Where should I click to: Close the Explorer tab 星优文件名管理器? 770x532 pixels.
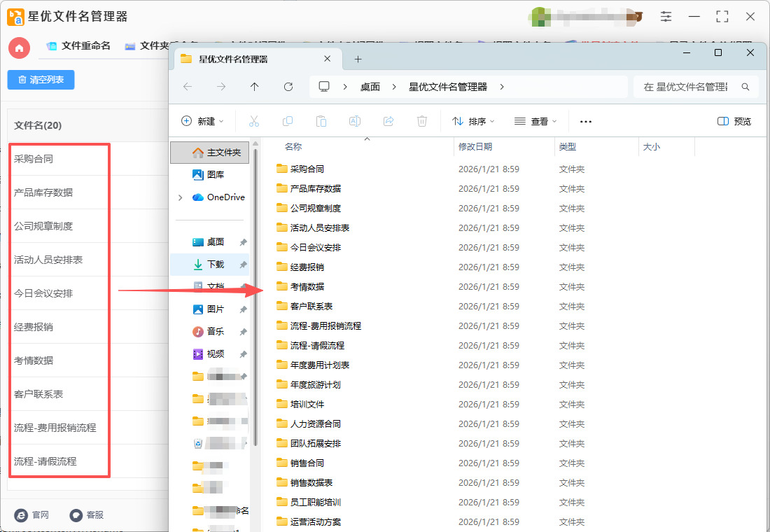tap(328, 59)
